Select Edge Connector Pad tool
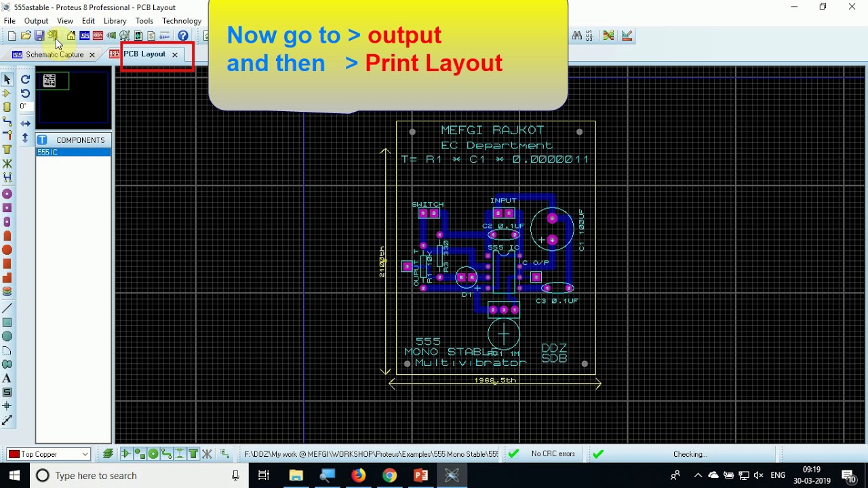This screenshot has height=488, width=868. click(7, 236)
